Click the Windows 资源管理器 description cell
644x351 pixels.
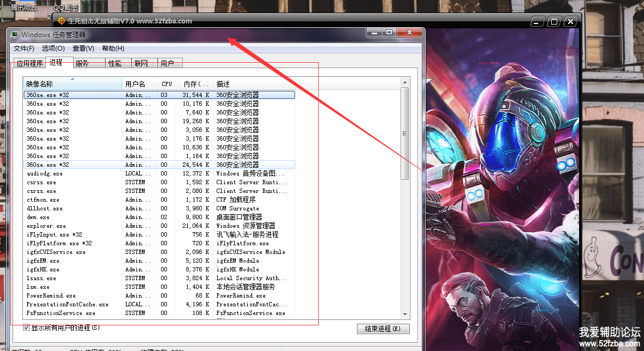246,226
